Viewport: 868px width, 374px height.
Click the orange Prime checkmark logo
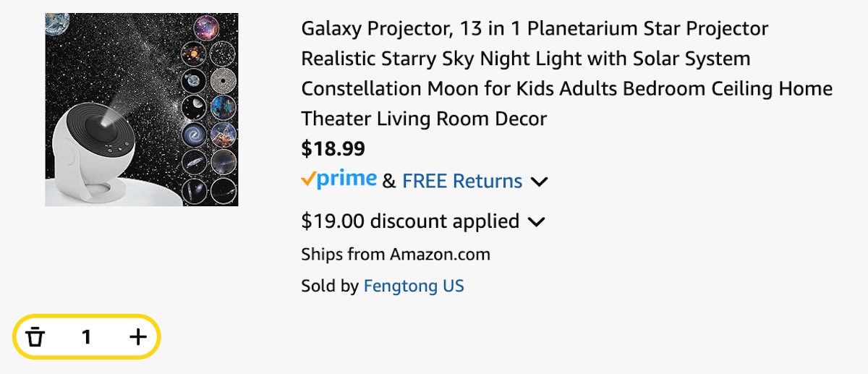point(339,179)
